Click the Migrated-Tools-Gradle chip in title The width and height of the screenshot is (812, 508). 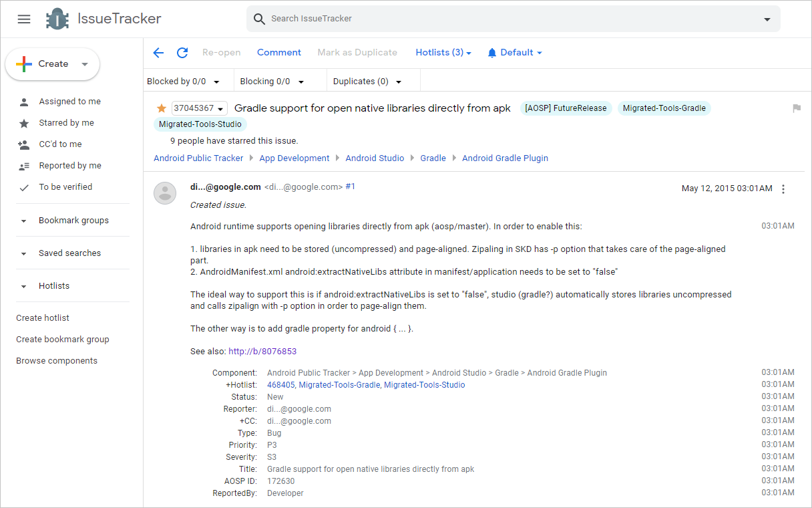click(664, 108)
